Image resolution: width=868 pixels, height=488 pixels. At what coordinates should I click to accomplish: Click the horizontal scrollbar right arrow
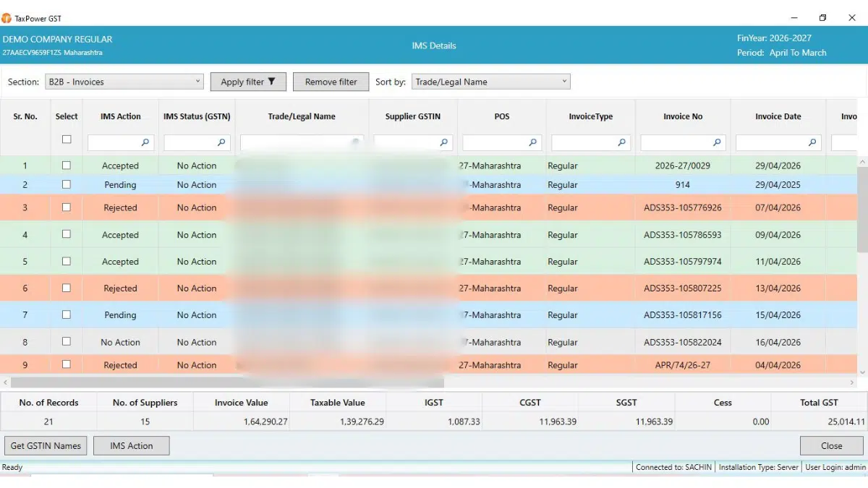pyautogui.click(x=852, y=382)
